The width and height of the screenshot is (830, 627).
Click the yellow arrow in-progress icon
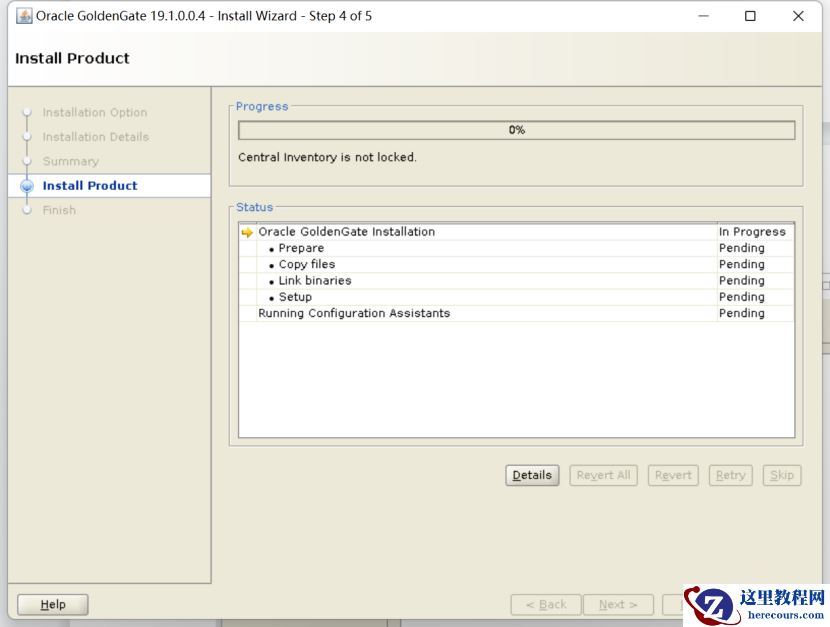pyautogui.click(x=247, y=232)
